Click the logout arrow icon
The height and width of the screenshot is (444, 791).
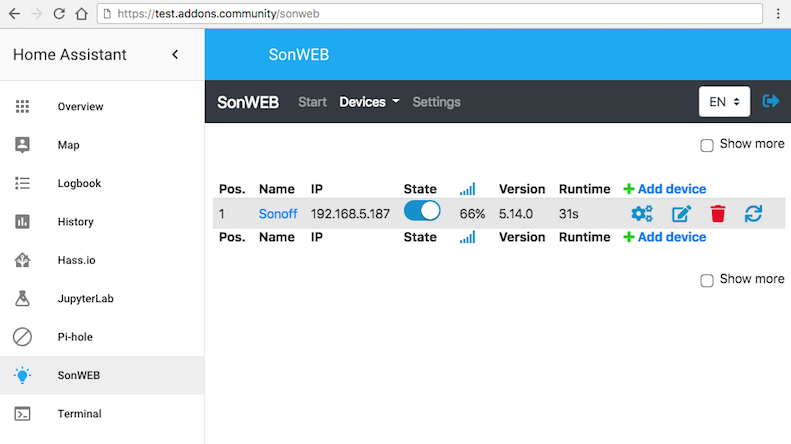point(771,101)
